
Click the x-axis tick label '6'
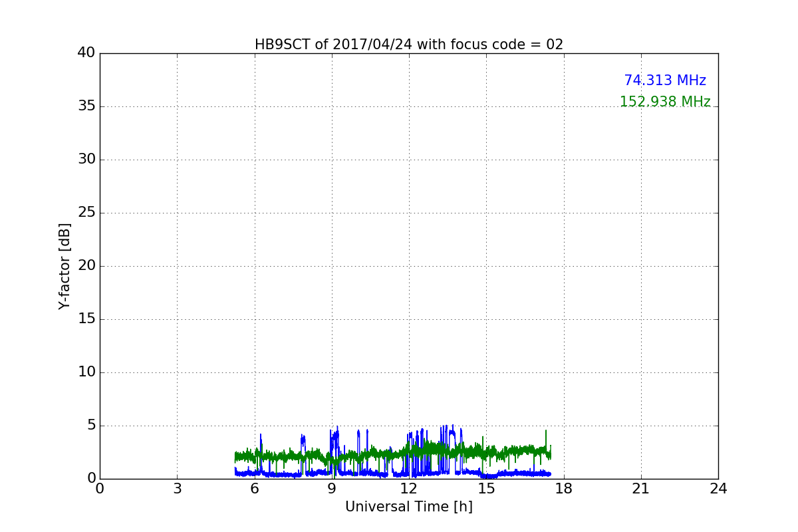[254, 489]
